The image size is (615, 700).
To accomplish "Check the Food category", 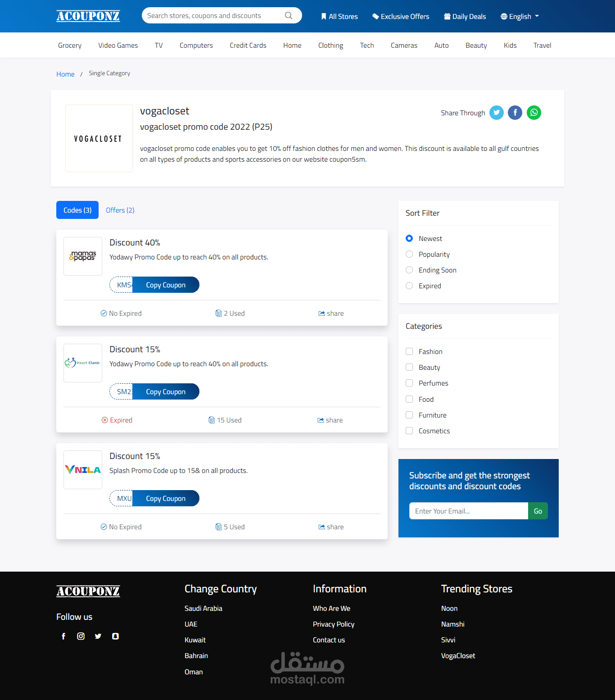I will [409, 399].
